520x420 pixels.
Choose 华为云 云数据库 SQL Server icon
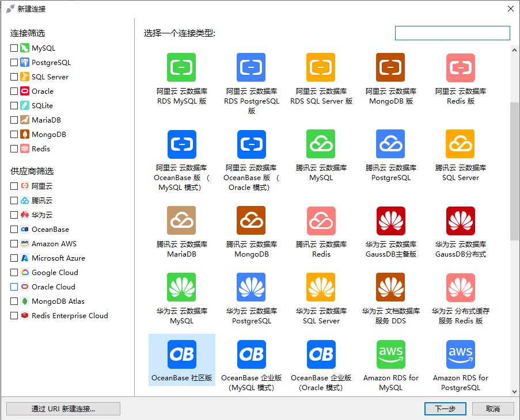click(x=321, y=287)
